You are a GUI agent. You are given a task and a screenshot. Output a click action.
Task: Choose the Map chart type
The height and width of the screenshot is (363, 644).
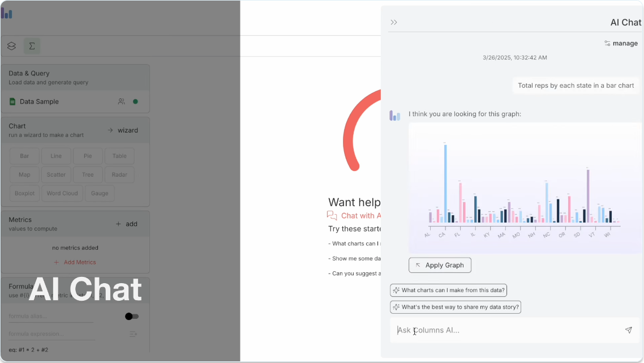(x=25, y=175)
